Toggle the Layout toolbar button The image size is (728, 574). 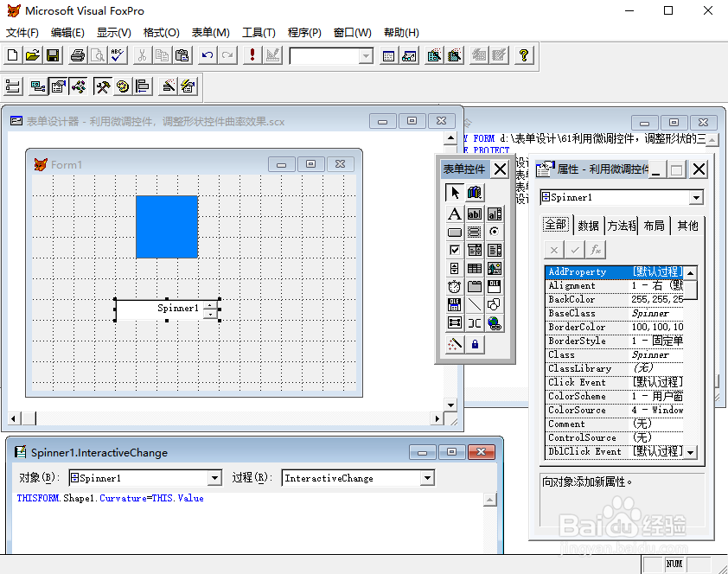(143, 86)
